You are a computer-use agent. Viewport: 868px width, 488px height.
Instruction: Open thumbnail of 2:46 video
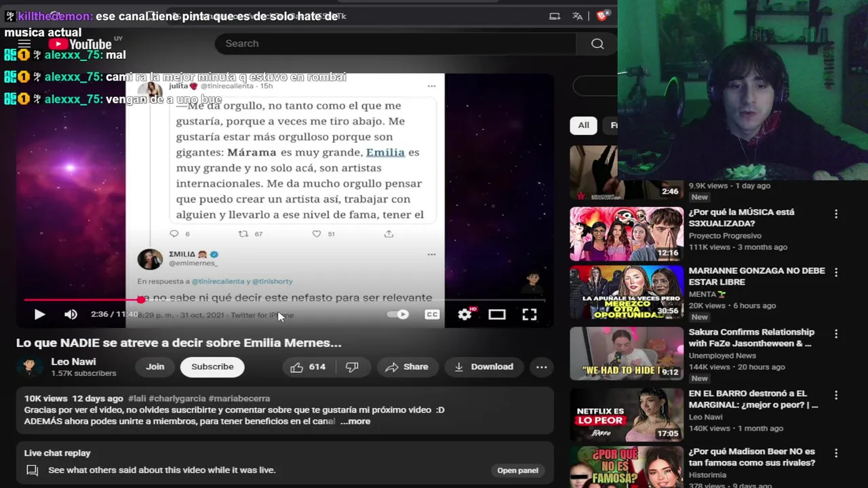click(x=627, y=172)
